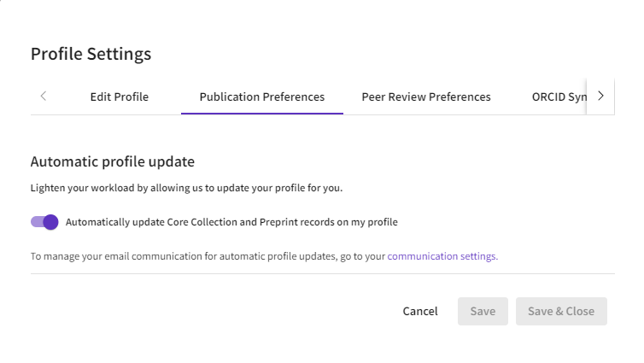Click the horizontal divider above the Cancel button

pyautogui.click(x=322, y=274)
